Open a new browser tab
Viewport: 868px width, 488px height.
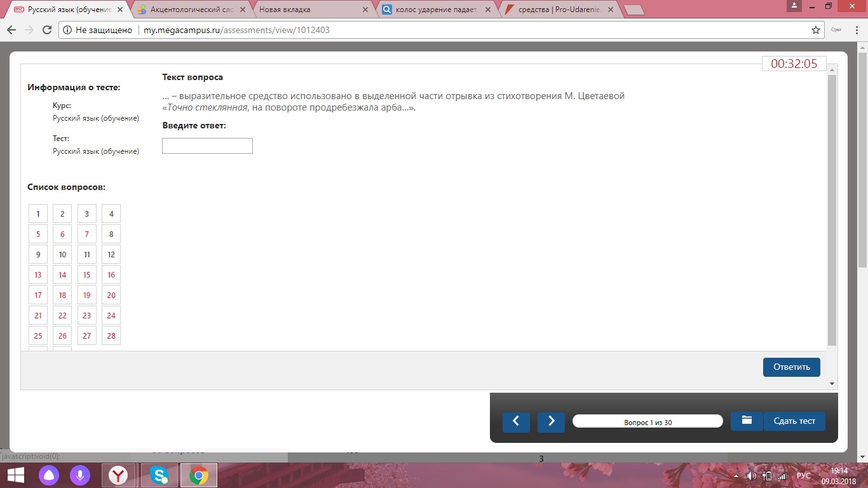[x=634, y=10]
